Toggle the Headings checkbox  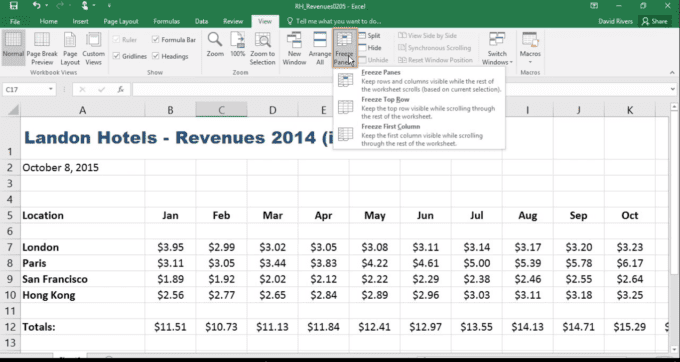(x=170, y=56)
